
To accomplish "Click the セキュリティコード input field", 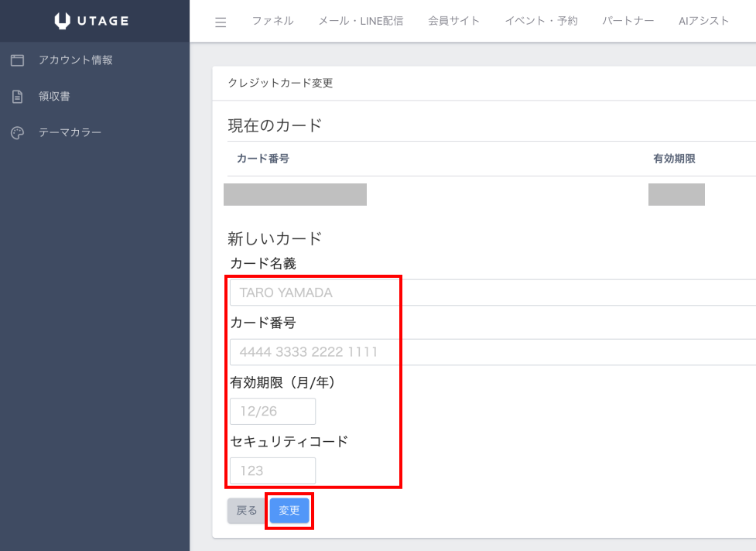I will coord(273,471).
